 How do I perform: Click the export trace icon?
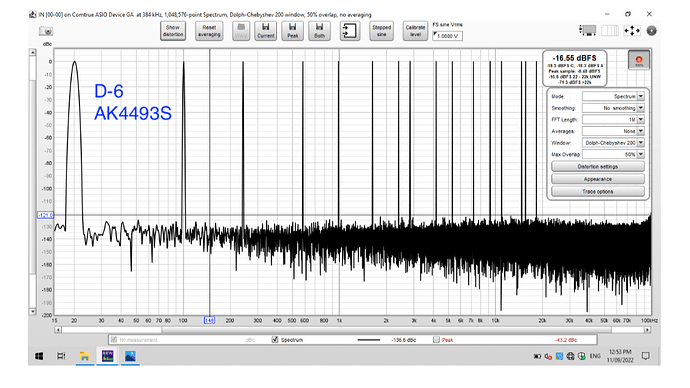pyautogui.click(x=350, y=31)
